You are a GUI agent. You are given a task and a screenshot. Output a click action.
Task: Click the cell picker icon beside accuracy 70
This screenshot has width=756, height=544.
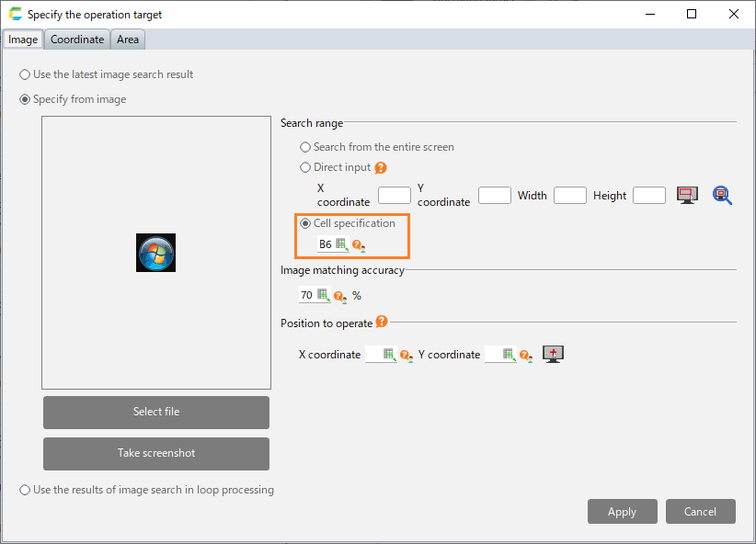tap(324, 296)
